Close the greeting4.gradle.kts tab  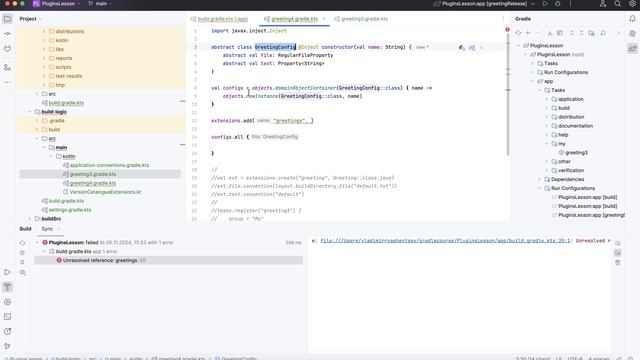[x=324, y=19]
